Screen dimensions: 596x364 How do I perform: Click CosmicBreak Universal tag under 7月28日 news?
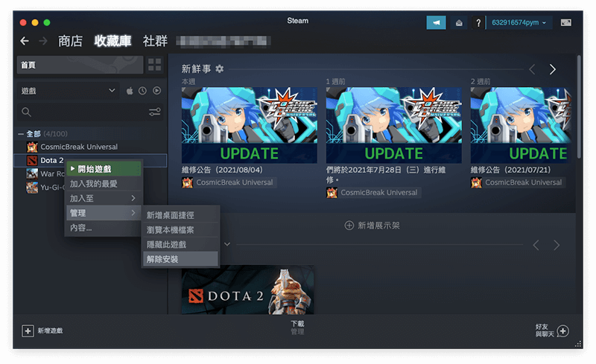(x=379, y=193)
